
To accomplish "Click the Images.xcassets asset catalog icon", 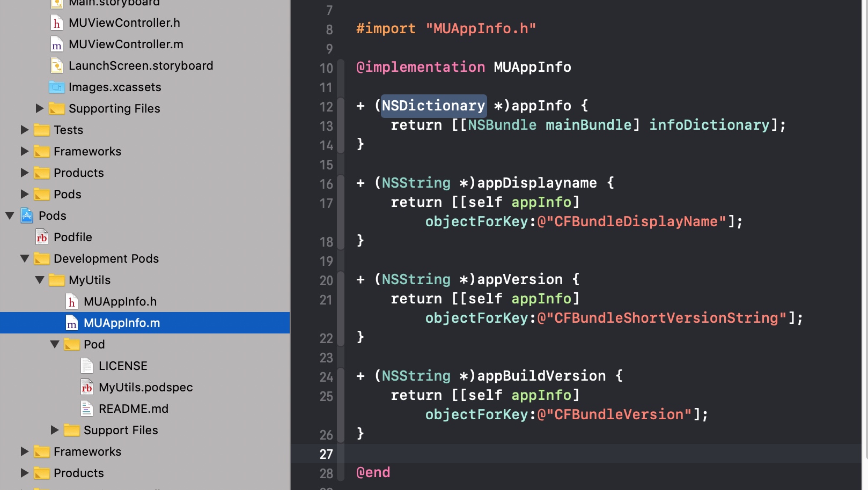I will (x=57, y=87).
